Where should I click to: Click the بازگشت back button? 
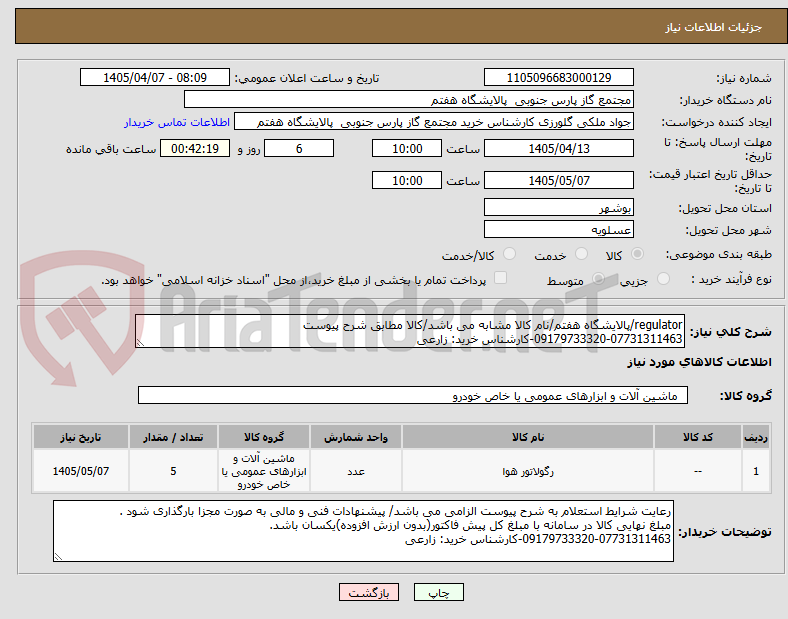coord(369,592)
